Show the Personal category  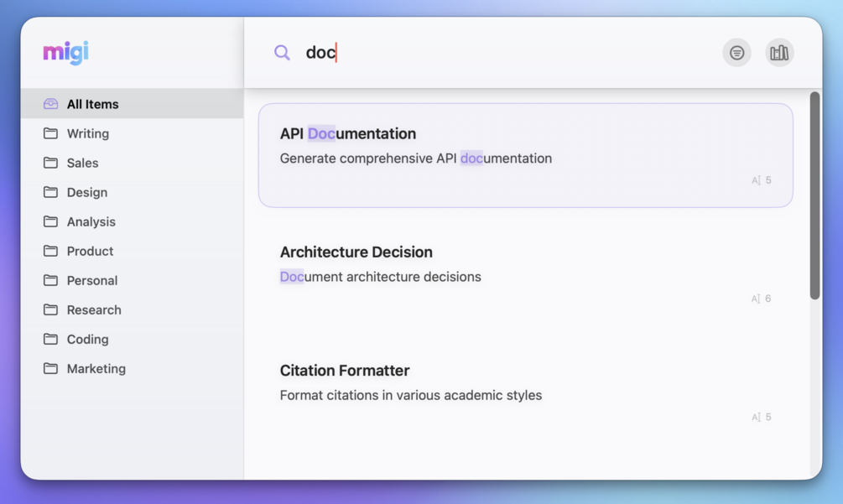coord(91,280)
